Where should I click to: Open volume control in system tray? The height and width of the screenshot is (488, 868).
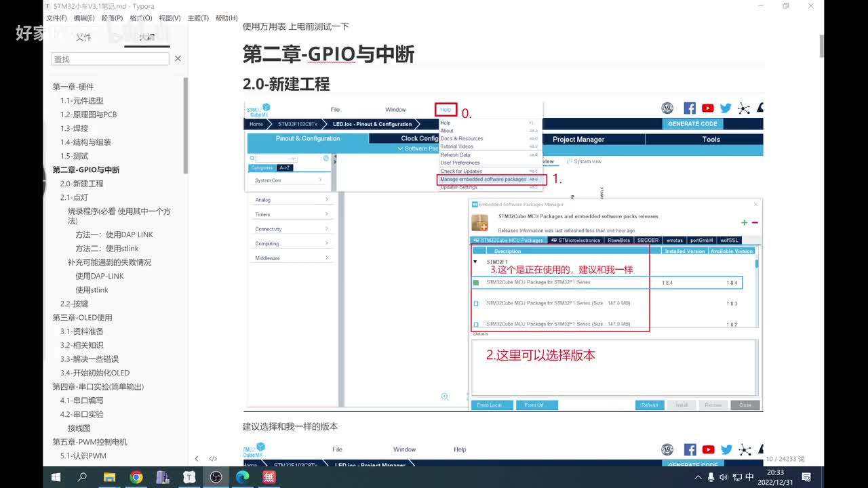723,477
